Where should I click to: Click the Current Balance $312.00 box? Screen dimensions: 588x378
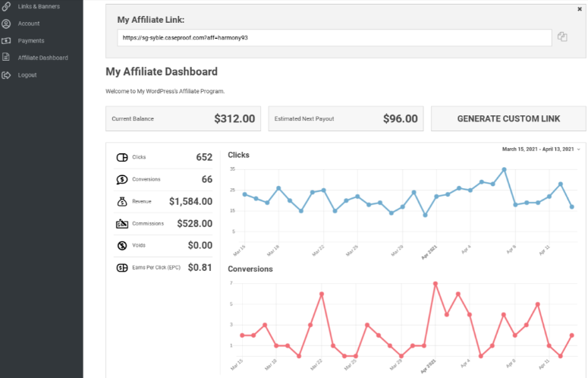[x=183, y=118]
